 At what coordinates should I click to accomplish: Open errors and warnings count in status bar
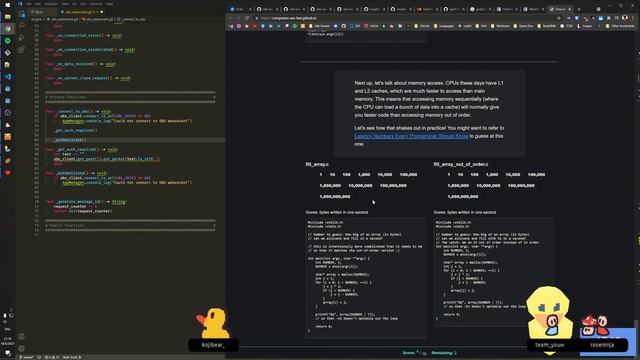(52, 357)
